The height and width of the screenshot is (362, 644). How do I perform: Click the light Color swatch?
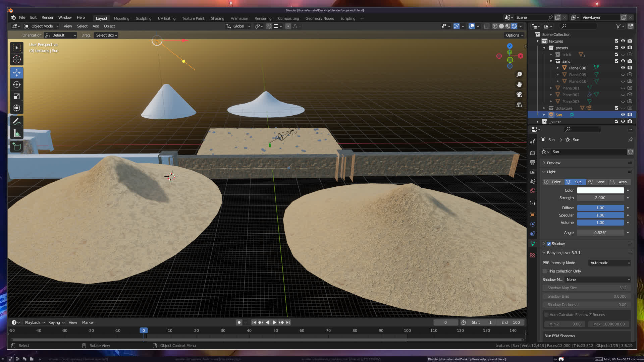(600, 190)
